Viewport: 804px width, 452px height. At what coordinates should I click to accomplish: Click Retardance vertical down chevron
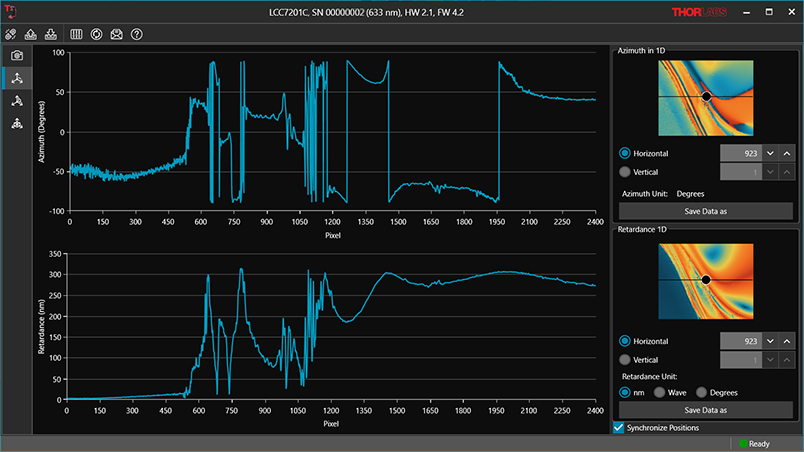click(x=770, y=360)
